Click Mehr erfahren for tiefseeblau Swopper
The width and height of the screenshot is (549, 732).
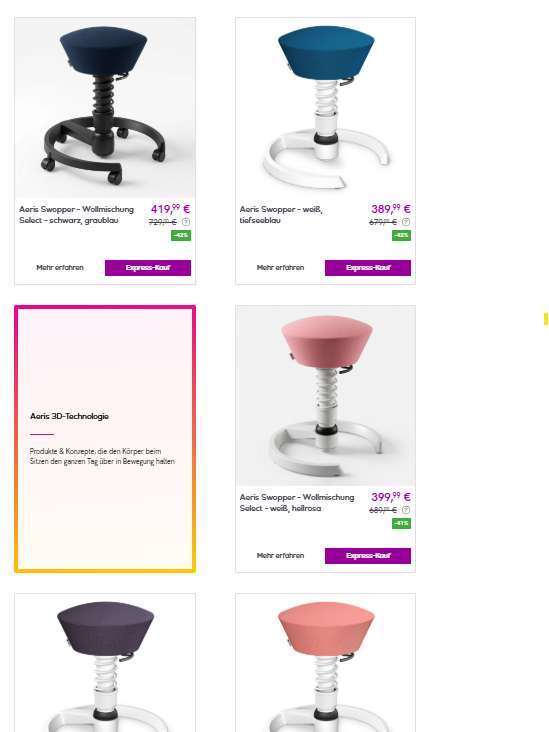(x=280, y=268)
